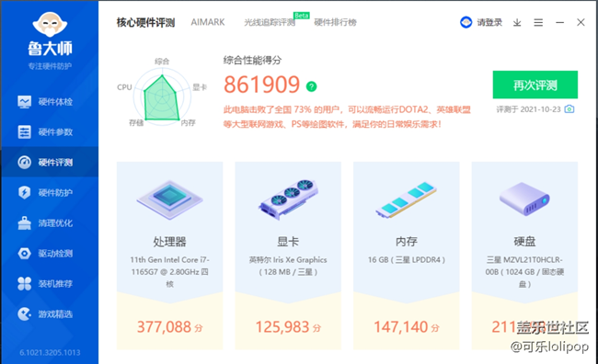598x364 pixels.
Task: Click the performance radar chart
Action: click(162, 97)
